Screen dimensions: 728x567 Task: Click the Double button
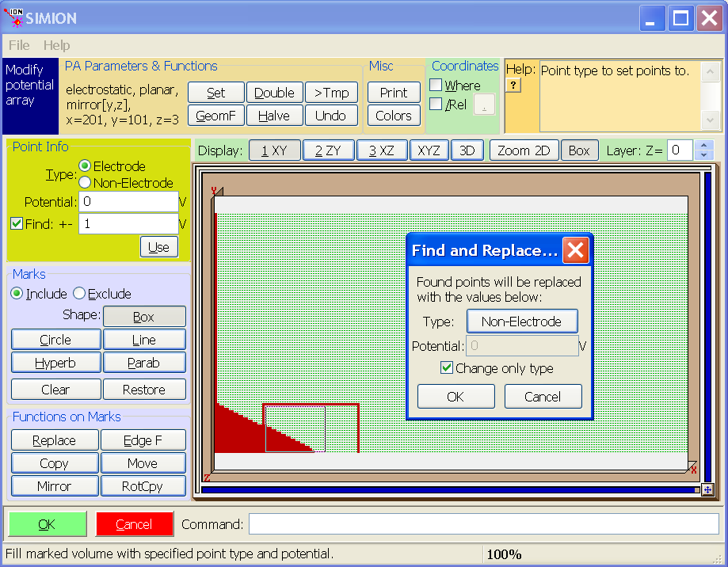[274, 93]
